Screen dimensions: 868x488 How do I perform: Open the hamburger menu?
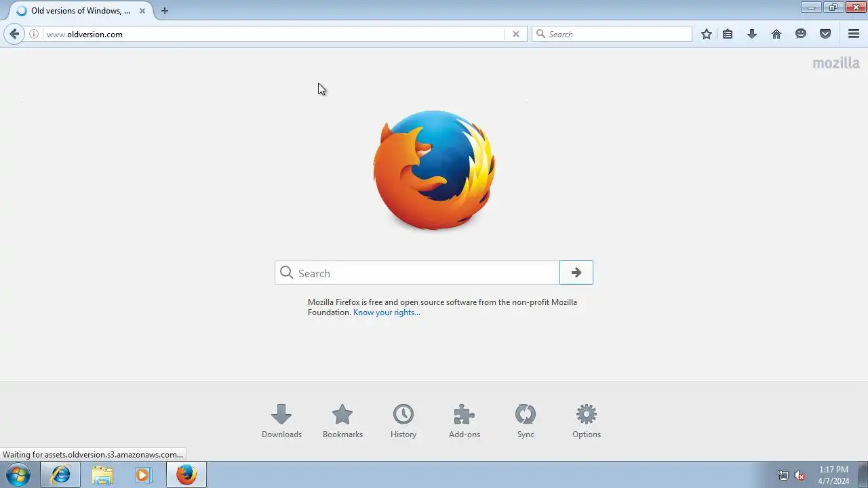tap(854, 34)
